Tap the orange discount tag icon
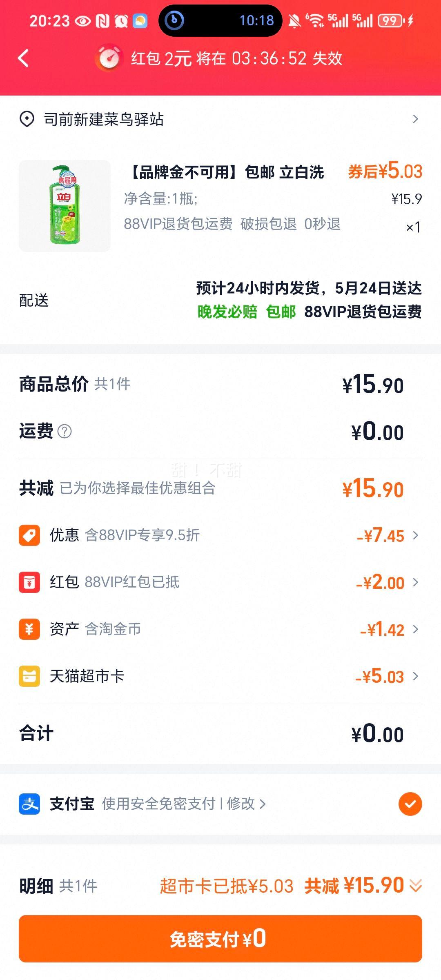441x980 pixels. pos(29,535)
